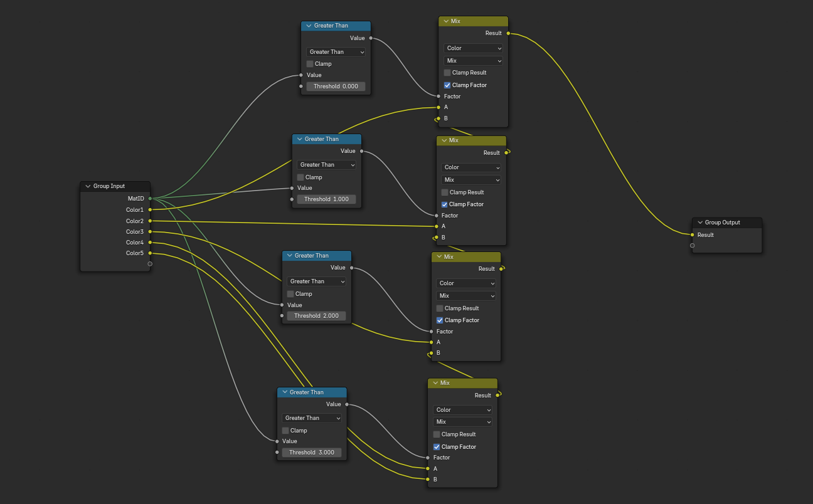
Task: Collapse the Group Input node using its chevron
Action: [x=88, y=186]
